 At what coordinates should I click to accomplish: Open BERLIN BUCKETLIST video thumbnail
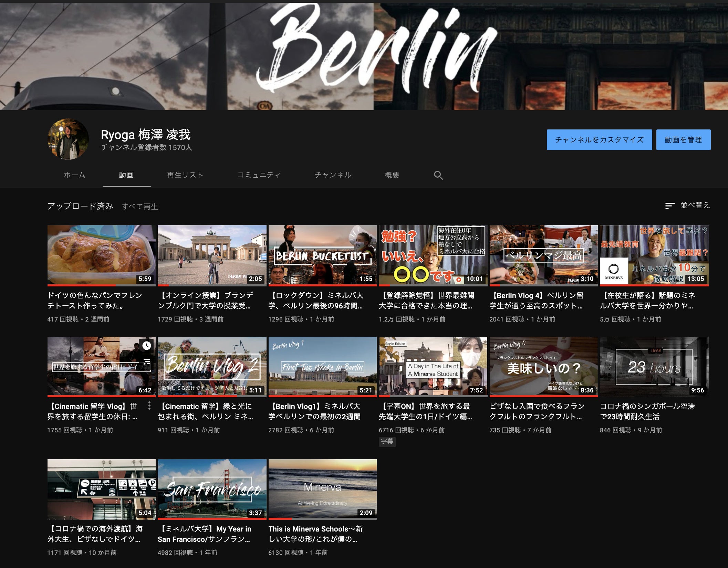[322, 255]
